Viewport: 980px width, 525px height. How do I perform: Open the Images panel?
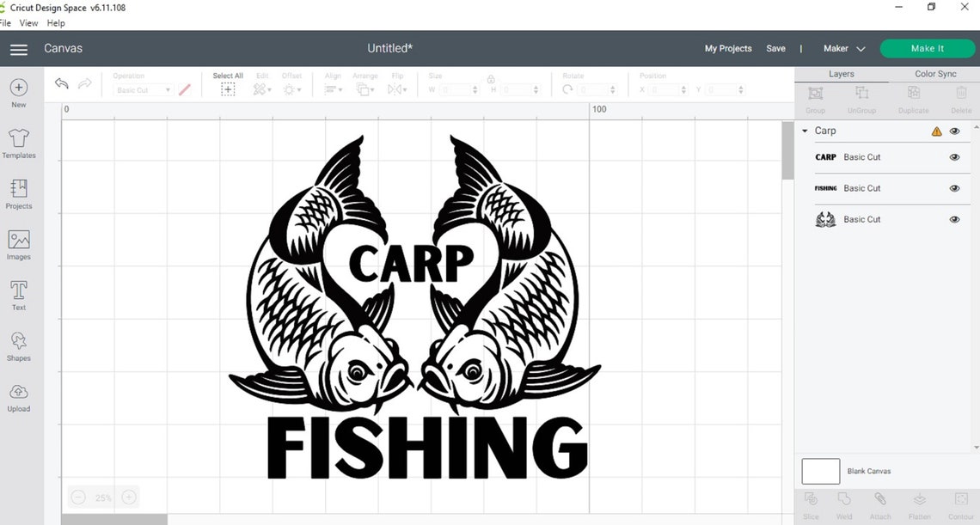18,244
